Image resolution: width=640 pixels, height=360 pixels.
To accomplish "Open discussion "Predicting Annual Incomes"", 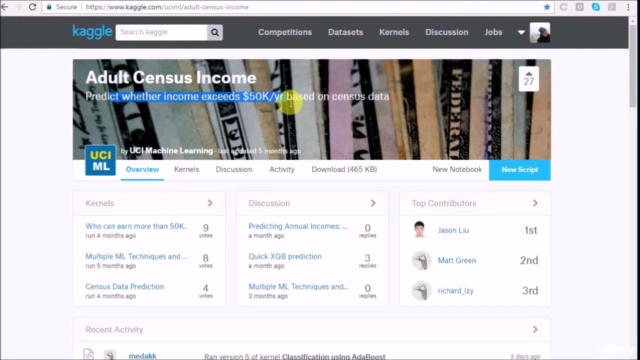I will (298, 226).
